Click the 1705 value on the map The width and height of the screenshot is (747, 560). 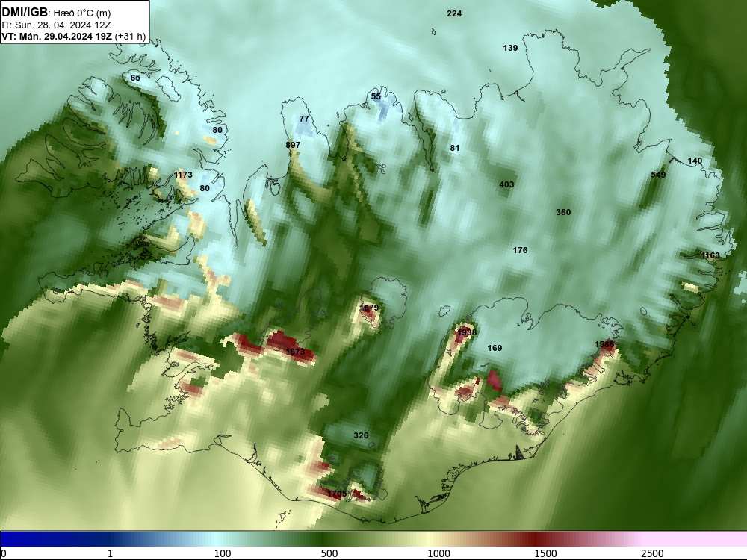[x=338, y=494]
